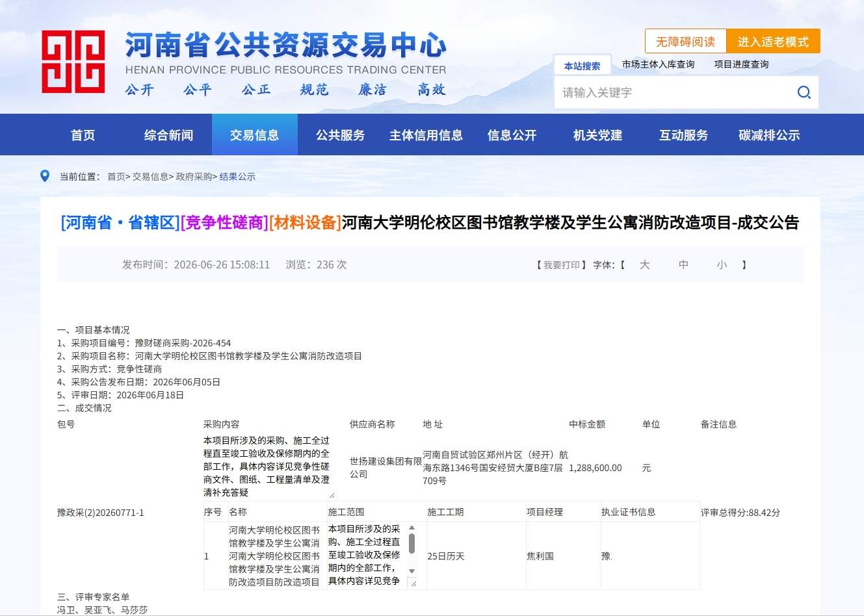This screenshot has height=616, width=864.
Task: Click the 执业证书信息 column header
Action: pos(629,512)
